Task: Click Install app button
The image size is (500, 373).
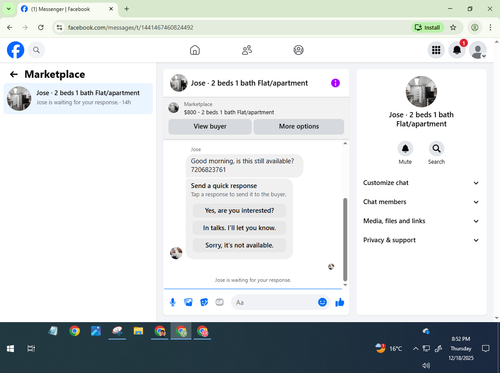Action: [x=428, y=27]
